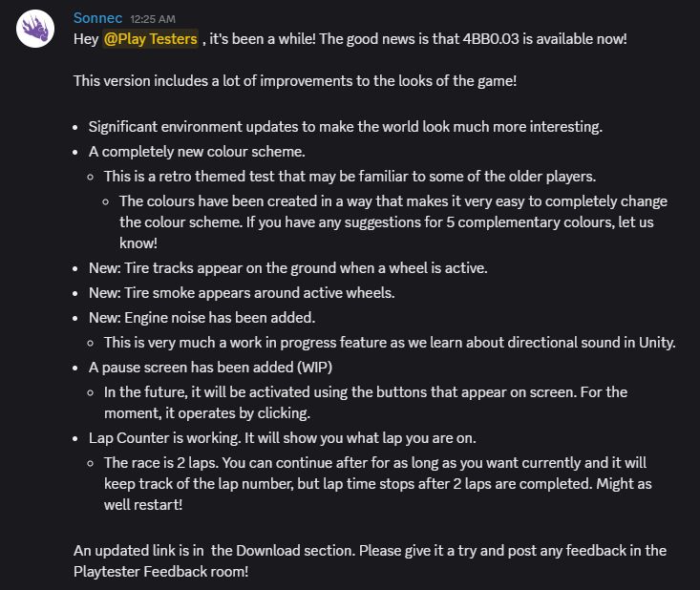This screenshot has width=700, height=590.
Task: Select the @Play Testers role mention
Action: pos(151,39)
